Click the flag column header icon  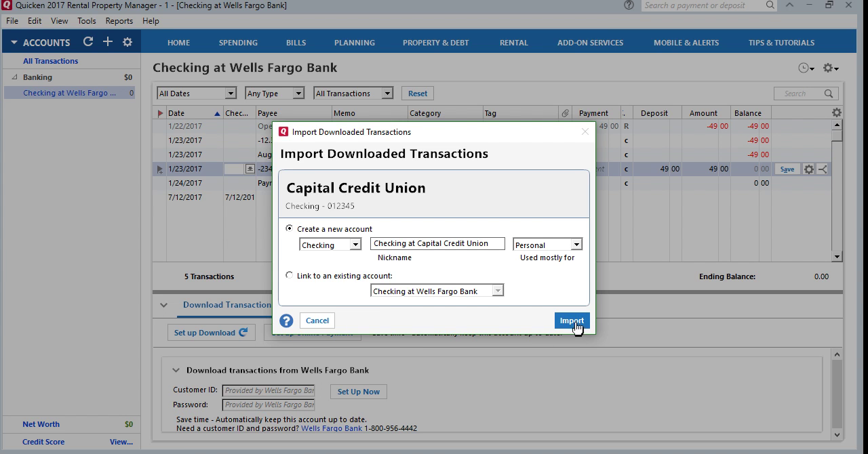click(160, 113)
